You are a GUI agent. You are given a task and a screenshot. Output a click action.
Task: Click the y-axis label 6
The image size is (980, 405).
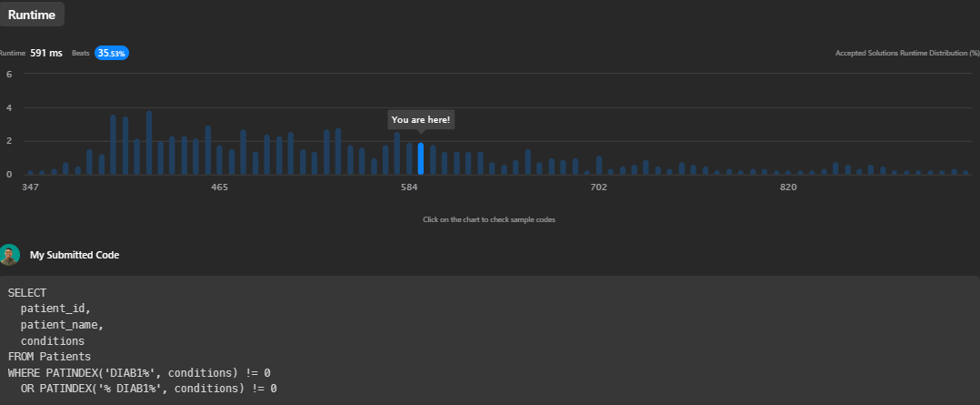pyautogui.click(x=9, y=74)
